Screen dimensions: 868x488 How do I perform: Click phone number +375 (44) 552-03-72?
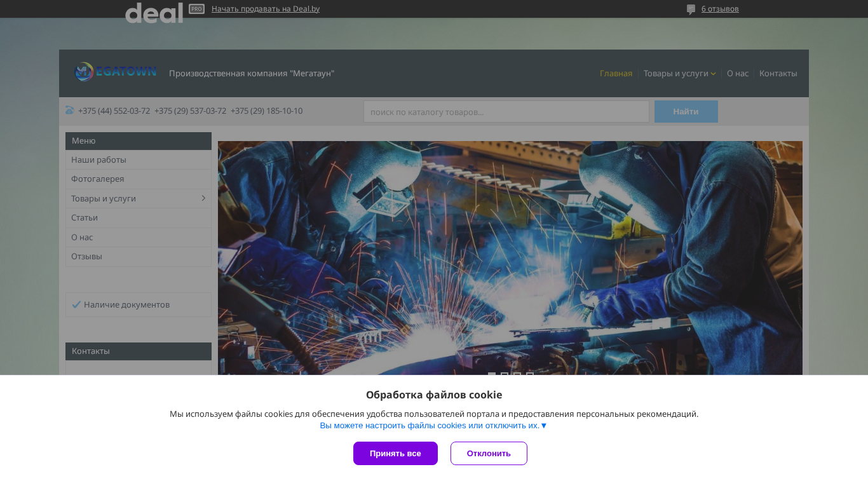[x=114, y=111]
